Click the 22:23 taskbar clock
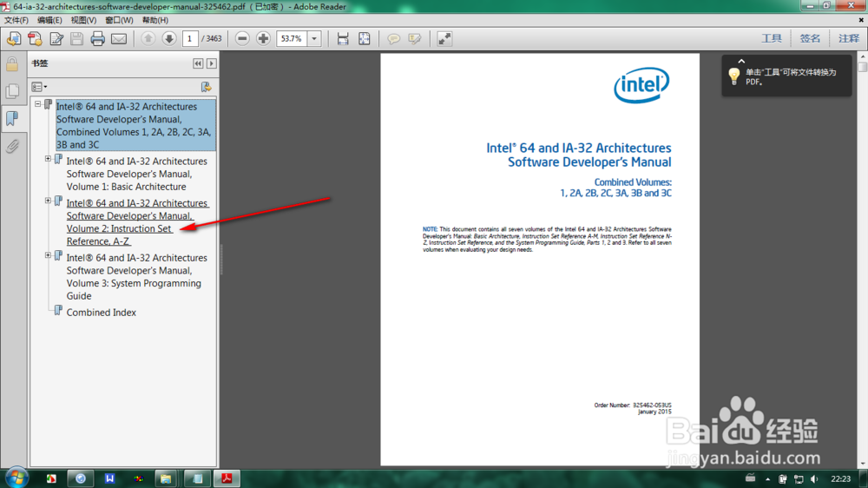This screenshot has height=488, width=868. click(x=841, y=478)
